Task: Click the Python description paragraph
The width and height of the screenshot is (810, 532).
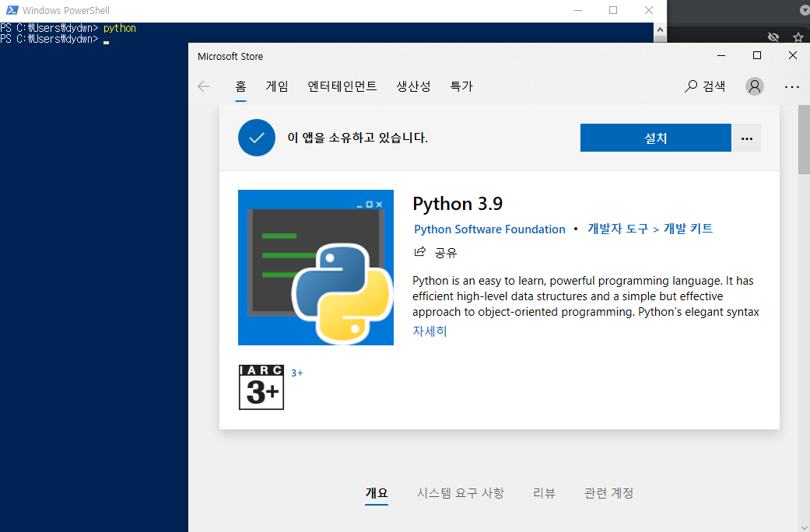Action: point(585,296)
